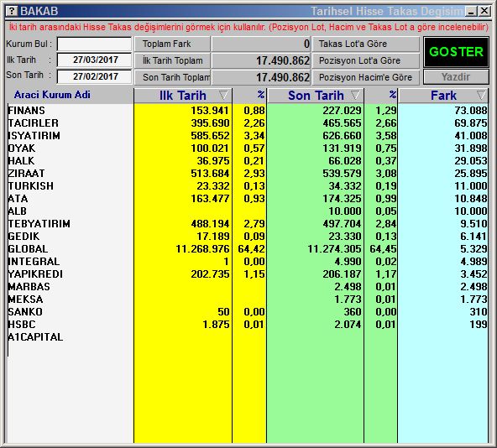
Task: Select the GLOBAL row
Action: click(x=248, y=248)
